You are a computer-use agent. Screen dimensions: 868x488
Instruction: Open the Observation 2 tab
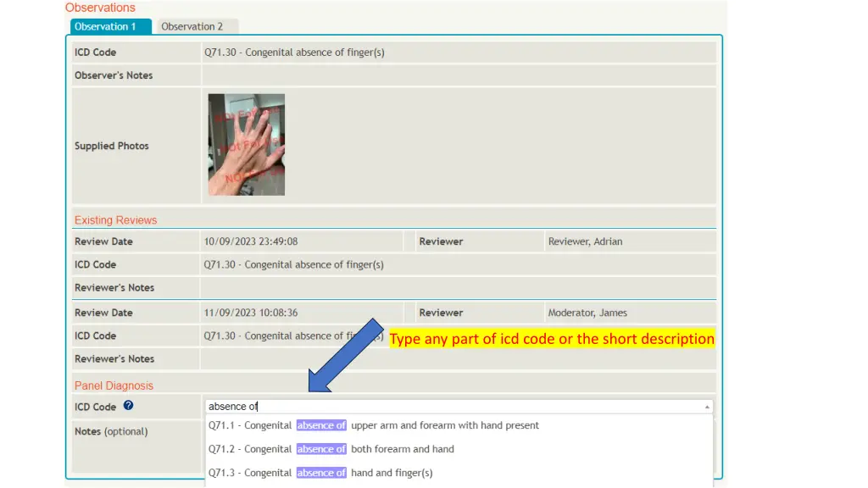[192, 26]
